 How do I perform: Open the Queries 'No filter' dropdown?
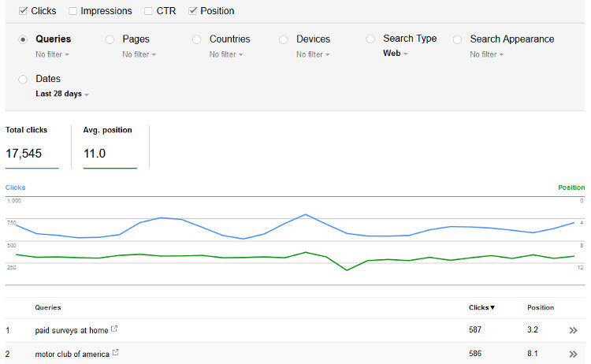point(52,54)
